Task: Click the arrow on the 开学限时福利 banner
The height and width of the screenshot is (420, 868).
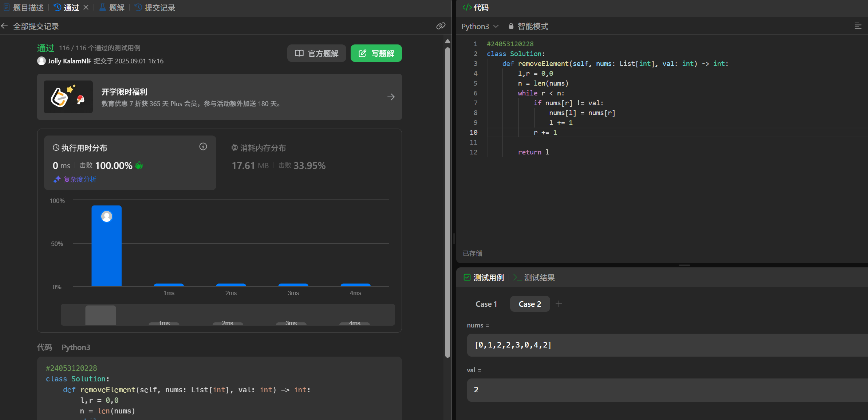Action: tap(391, 97)
